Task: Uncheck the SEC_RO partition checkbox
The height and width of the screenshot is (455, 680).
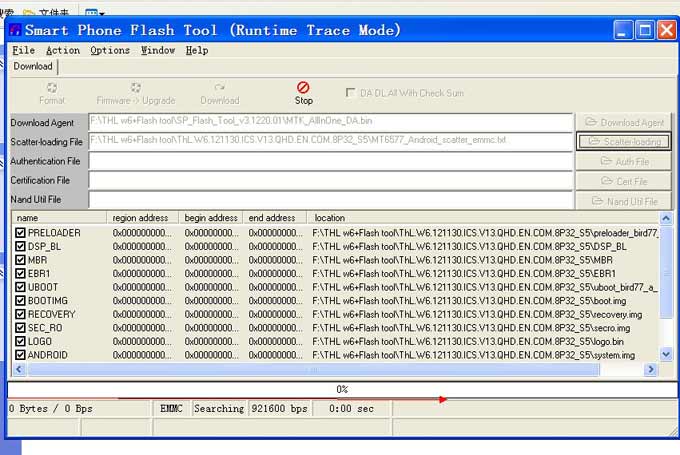Action: [x=20, y=328]
